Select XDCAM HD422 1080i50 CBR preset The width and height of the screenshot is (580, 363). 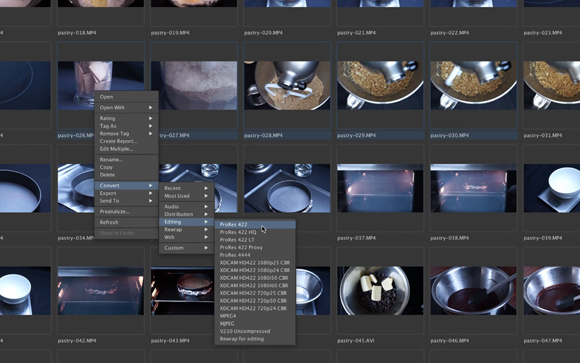(255, 278)
